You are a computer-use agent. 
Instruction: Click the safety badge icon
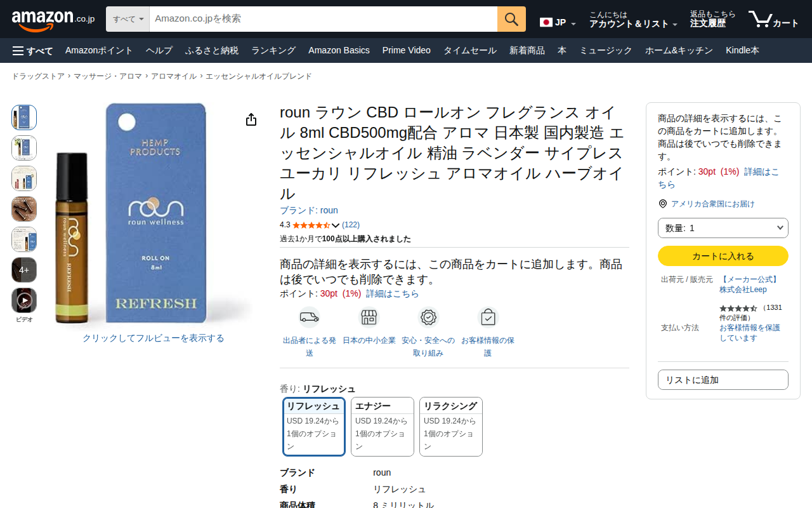428,317
